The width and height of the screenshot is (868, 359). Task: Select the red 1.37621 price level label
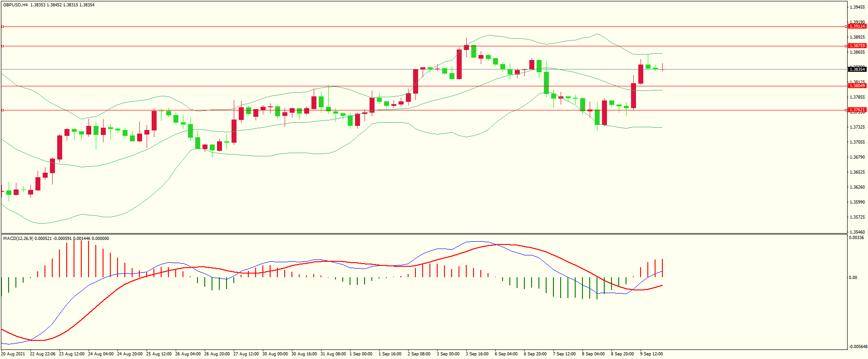pyautogui.click(x=857, y=110)
